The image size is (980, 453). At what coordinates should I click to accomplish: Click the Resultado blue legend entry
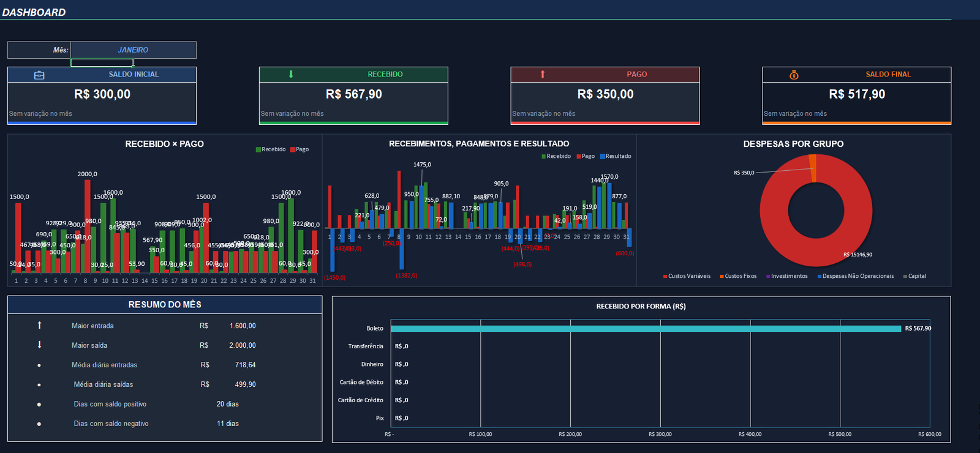616,156
